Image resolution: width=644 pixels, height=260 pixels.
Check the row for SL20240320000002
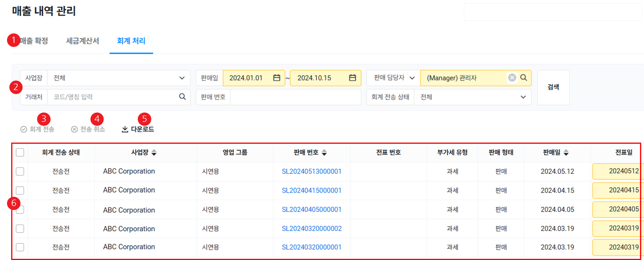coord(20,228)
